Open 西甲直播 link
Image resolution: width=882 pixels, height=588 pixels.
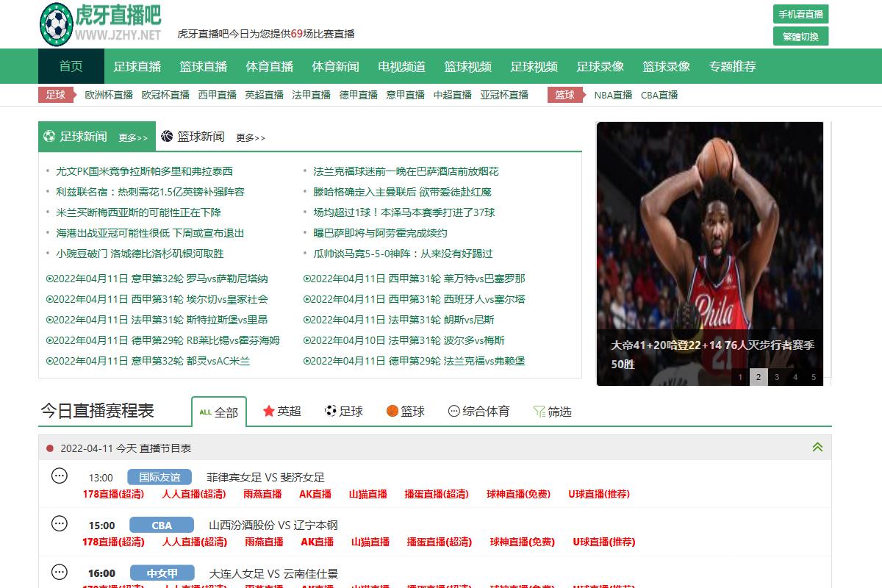click(x=218, y=95)
